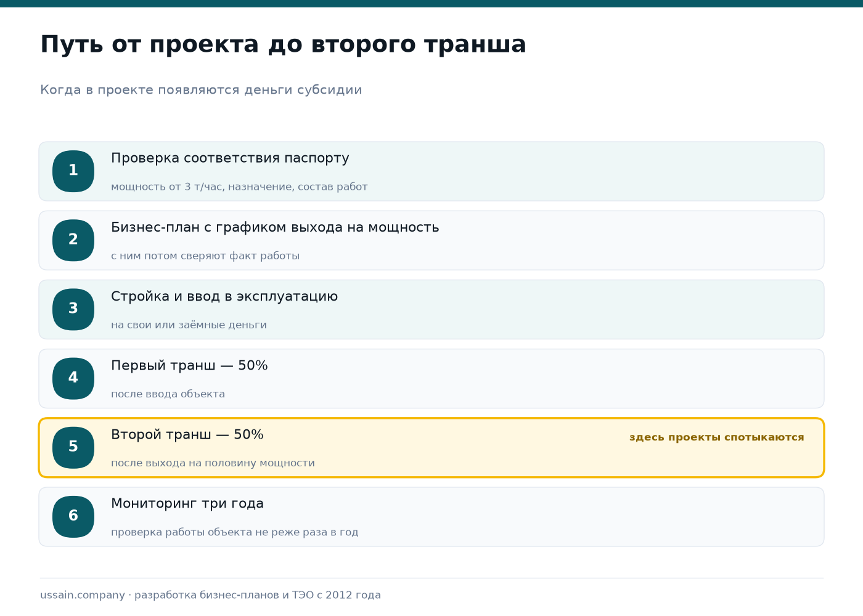Select the title "Первый транш — 50%"
The height and width of the screenshot is (616, 863).
189,365
